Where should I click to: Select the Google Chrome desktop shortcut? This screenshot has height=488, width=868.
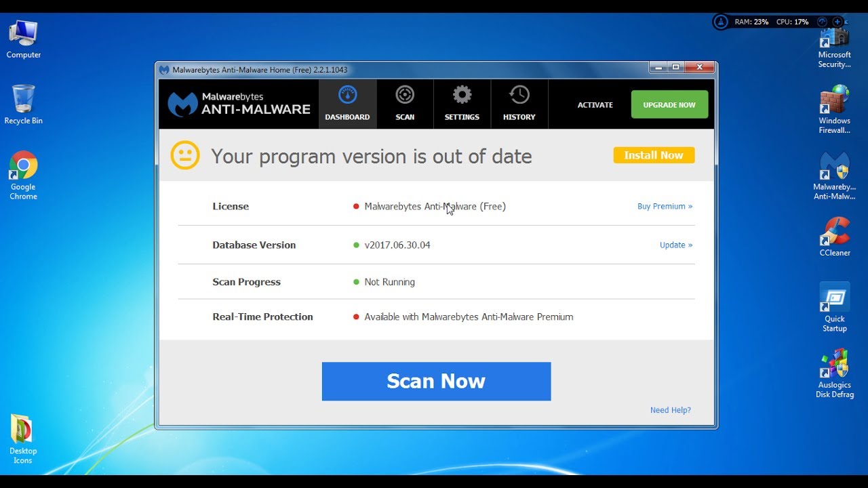24,176
